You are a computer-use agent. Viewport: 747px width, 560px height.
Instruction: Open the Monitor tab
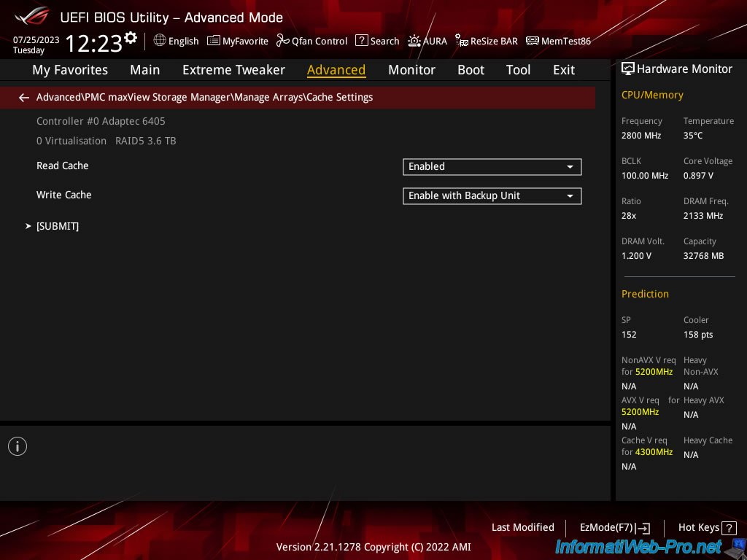[411, 70]
